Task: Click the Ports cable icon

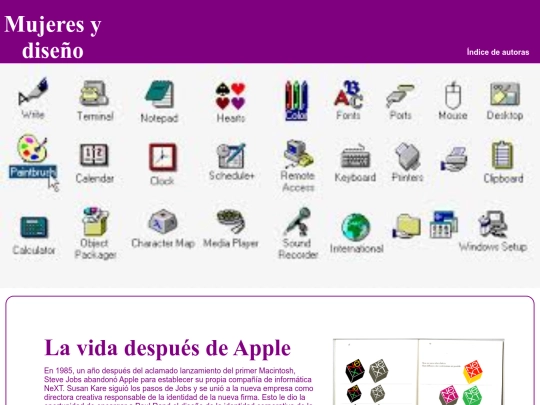Action: click(x=400, y=96)
